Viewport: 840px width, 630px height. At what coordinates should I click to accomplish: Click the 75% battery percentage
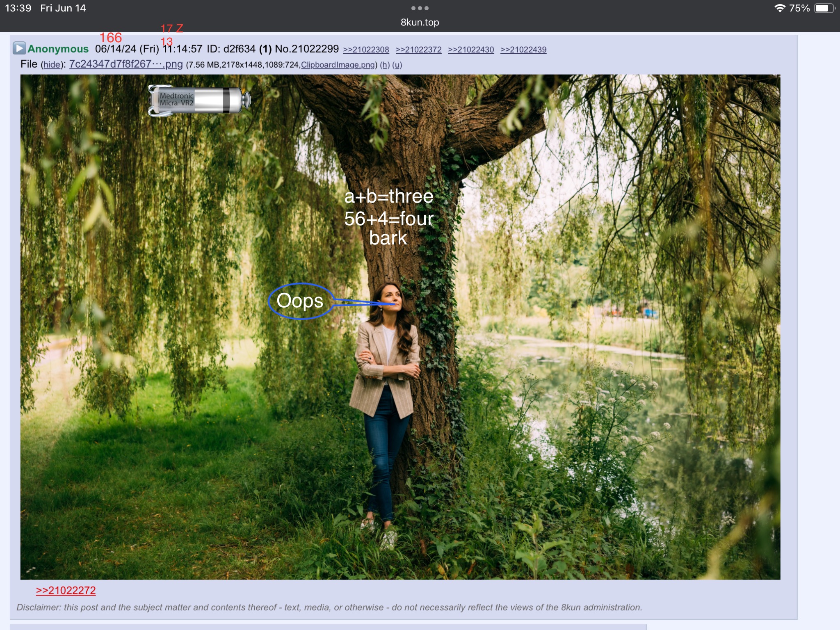point(799,8)
